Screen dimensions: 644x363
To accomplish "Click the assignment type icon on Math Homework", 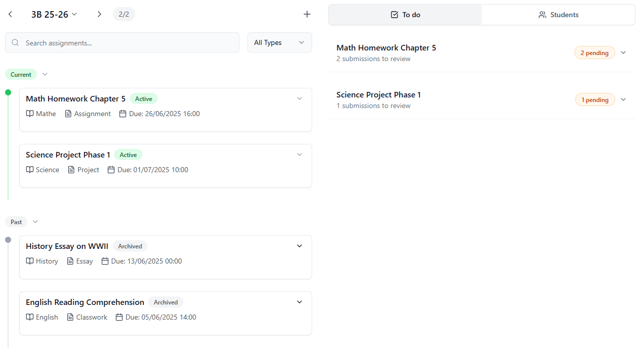I will pyautogui.click(x=67, y=114).
